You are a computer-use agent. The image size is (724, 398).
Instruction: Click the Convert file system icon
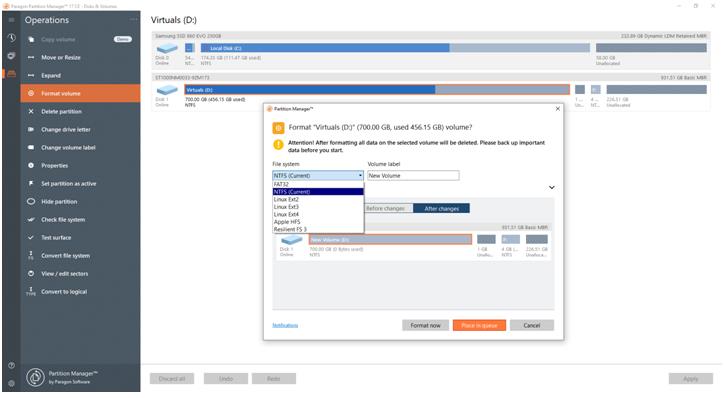[x=31, y=255]
